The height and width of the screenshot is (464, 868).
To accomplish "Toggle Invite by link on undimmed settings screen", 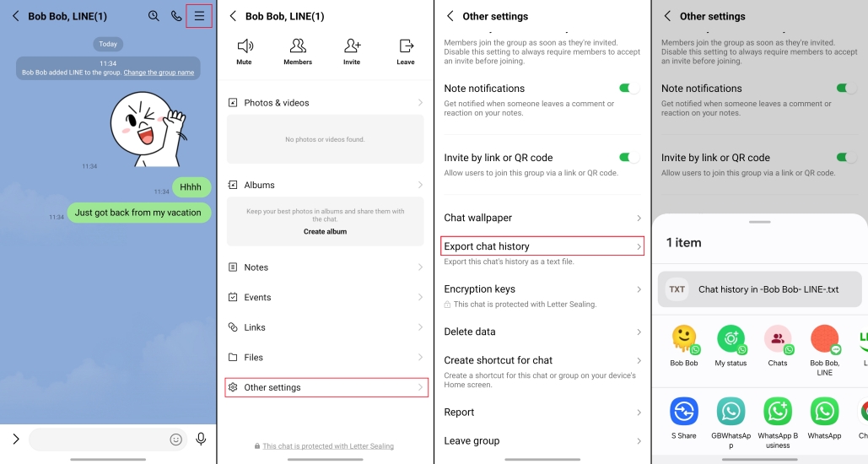I will coord(628,158).
